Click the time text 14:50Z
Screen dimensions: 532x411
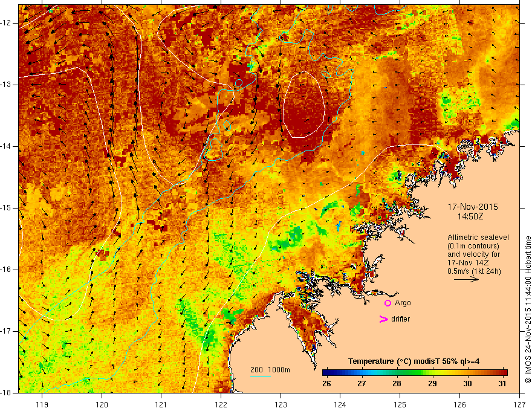pyautogui.click(x=470, y=216)
